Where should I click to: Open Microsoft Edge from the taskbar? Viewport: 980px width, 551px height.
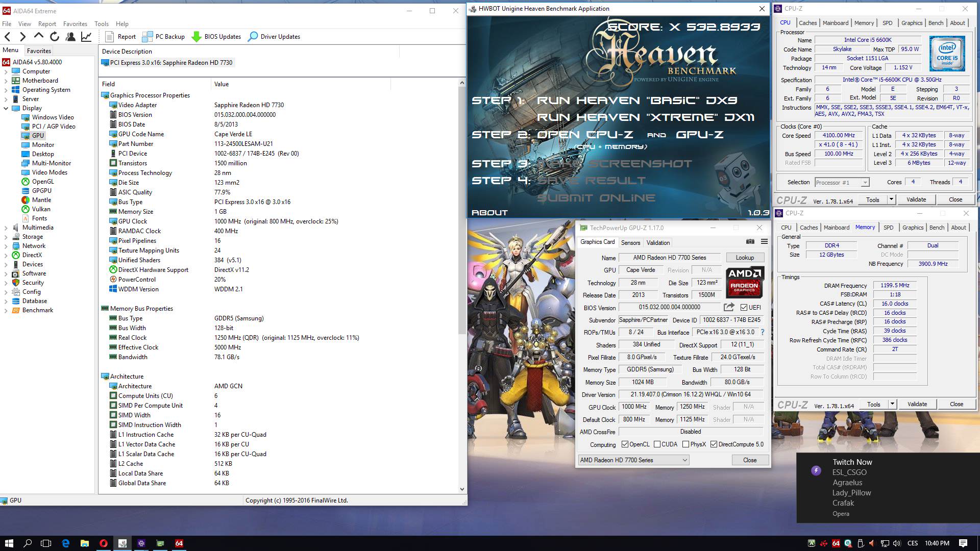coord(65,543)
